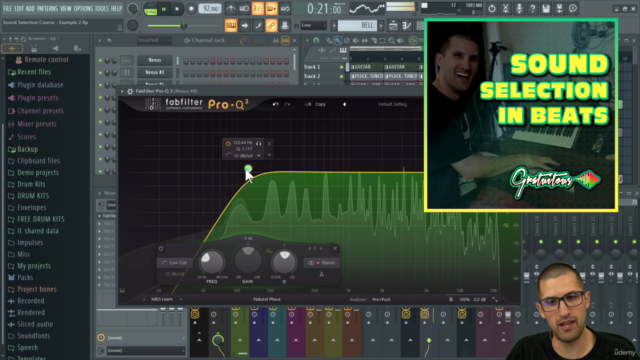Click the save project floppy icon
Viewport: 640px width, 360px height.
(x=546, y=8)
